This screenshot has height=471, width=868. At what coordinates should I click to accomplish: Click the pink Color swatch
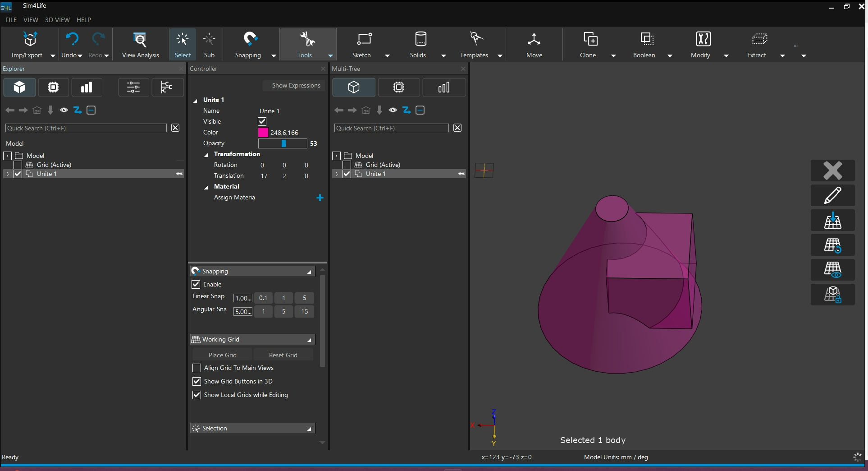[263, 132]
